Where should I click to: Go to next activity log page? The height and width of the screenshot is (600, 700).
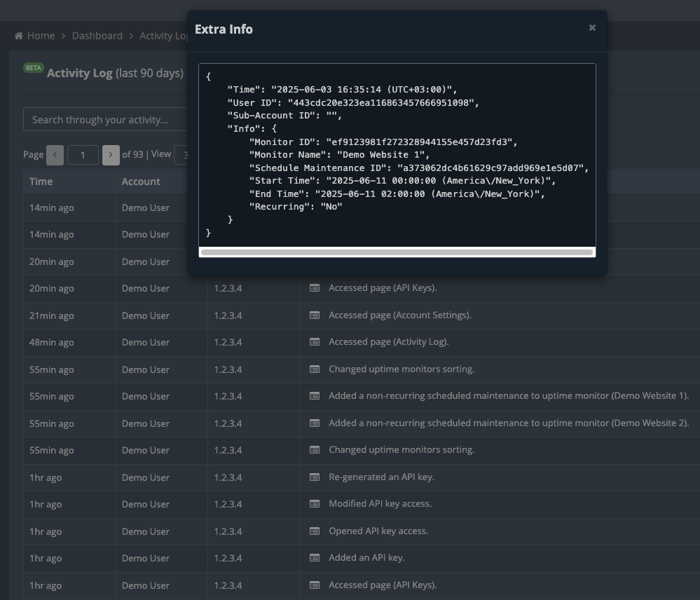(111, 155)
